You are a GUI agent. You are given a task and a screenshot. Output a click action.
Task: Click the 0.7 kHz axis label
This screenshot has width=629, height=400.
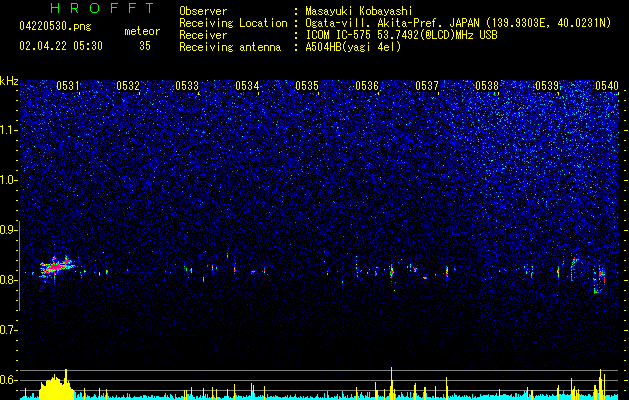tap(8, 330)
